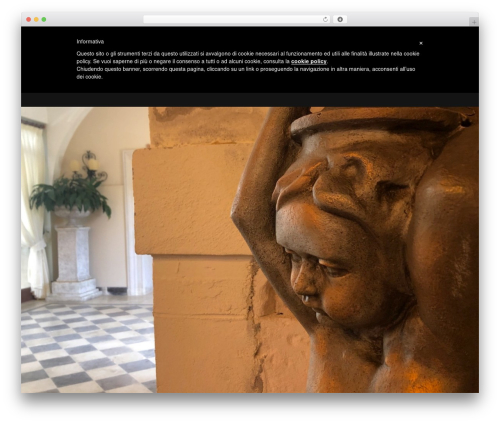Click the Informativa heading text
Screen dimensions: 500x423
click(x=90, y=42)
